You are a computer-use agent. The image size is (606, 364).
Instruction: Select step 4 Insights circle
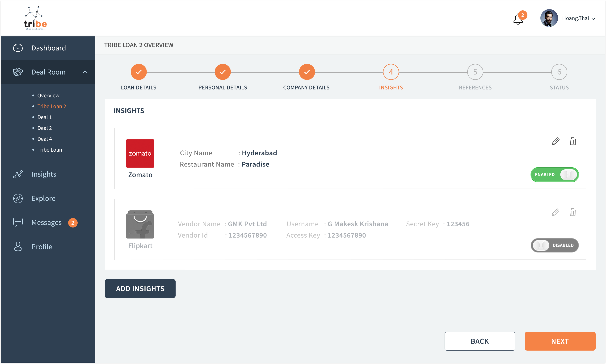click(x=391, y=72)
